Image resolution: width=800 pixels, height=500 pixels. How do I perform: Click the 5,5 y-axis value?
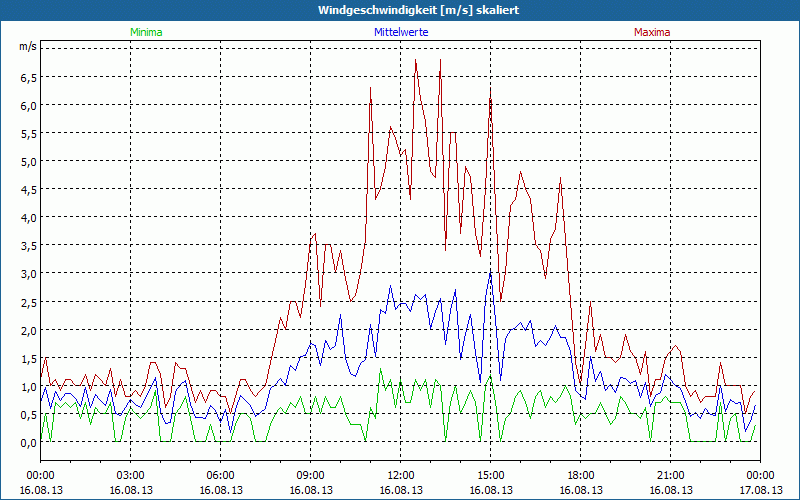click(x=29, y=134)
